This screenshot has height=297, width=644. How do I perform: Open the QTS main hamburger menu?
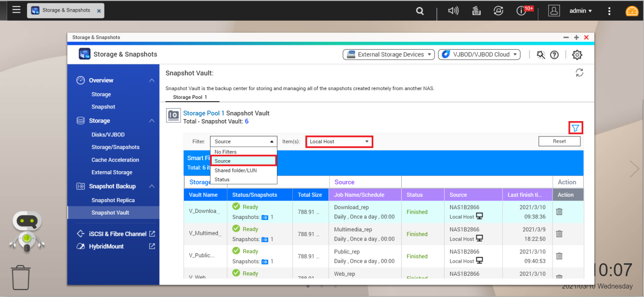(16, 10)
